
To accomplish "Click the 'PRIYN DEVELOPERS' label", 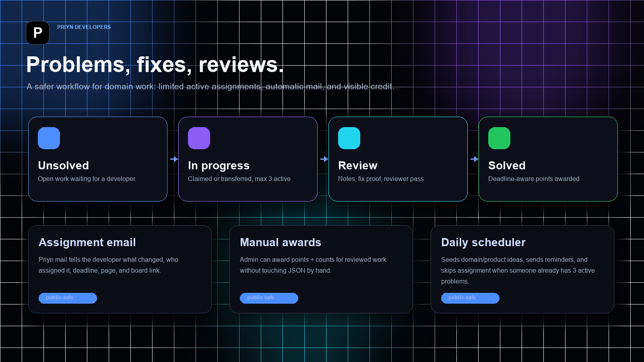I will click(84, 27).
